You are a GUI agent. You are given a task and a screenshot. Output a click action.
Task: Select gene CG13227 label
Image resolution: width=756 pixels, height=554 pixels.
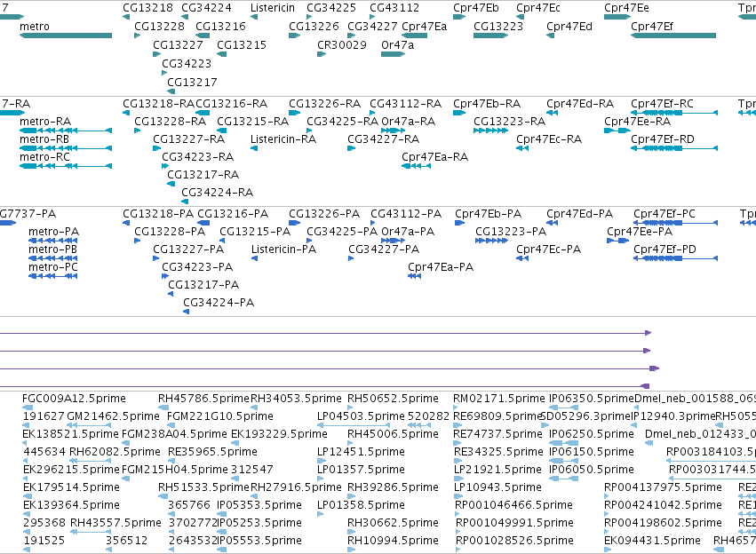(x=178, y=44)
